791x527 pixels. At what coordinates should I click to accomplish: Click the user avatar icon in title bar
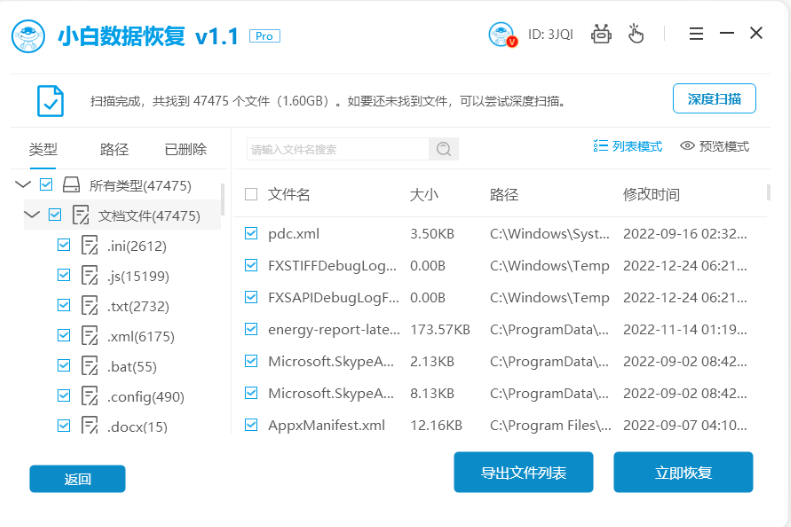tap(501, 35)
